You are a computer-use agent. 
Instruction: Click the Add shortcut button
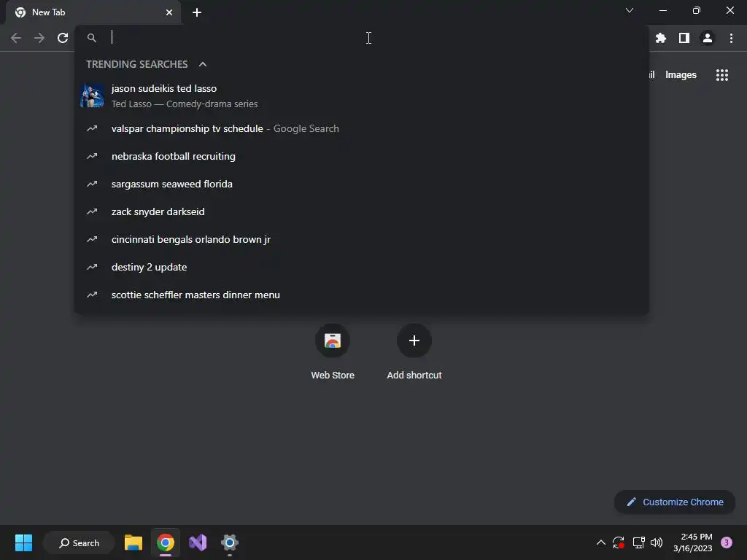coord(414,352)
